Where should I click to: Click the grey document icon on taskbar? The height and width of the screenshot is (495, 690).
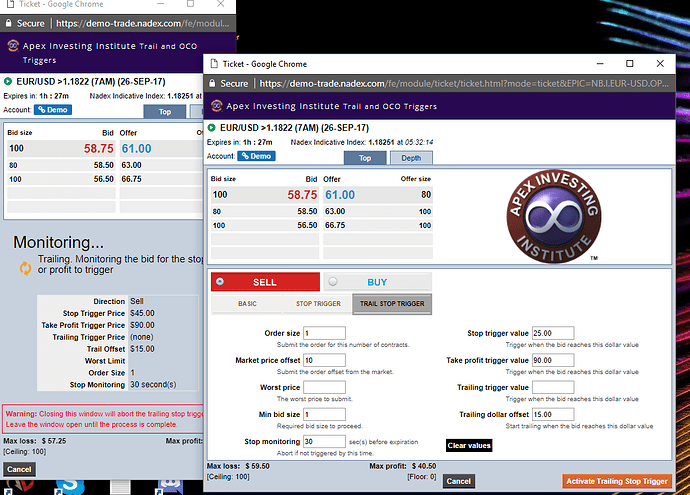tap(120, 487)
